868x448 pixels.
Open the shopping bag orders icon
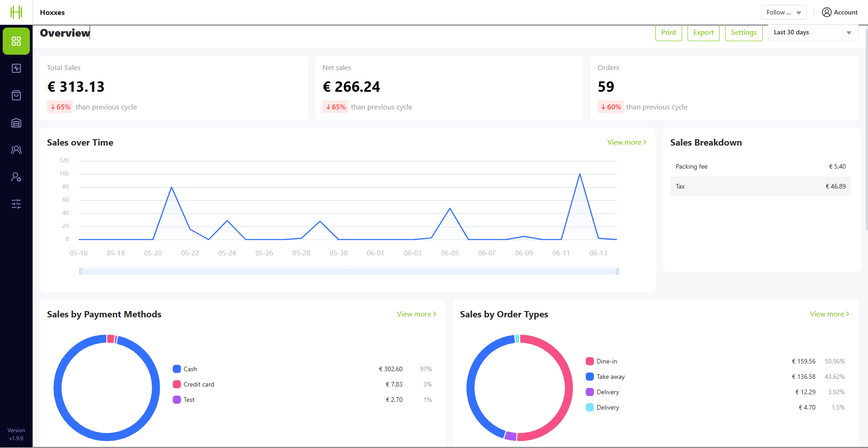tap(16, 95)
